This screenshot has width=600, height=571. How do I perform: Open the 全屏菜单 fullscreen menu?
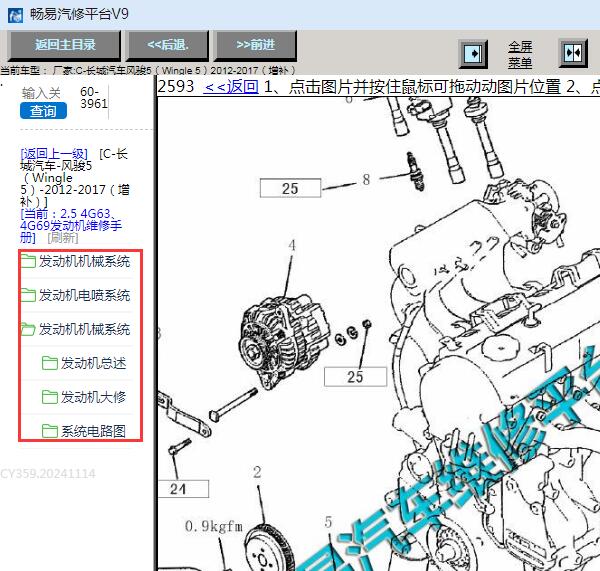pyautogui.click(x=520, y=54)
